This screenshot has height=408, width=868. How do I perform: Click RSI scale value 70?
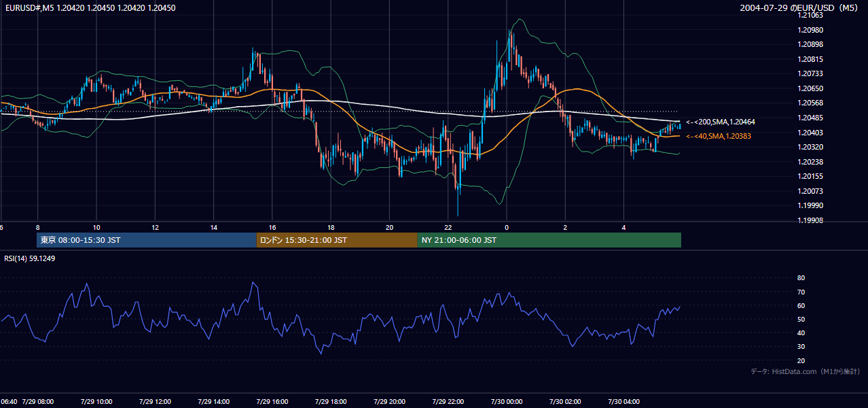[801, 292]
